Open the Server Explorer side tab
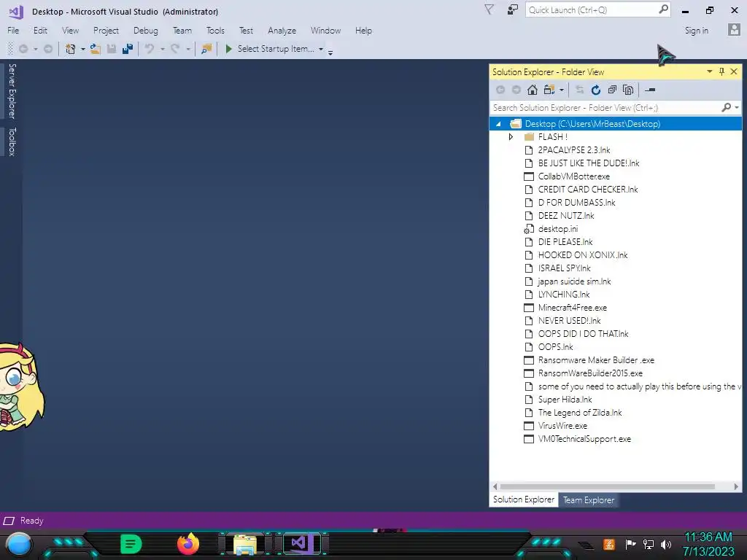The image size is (747, 560). coord(12,91)
